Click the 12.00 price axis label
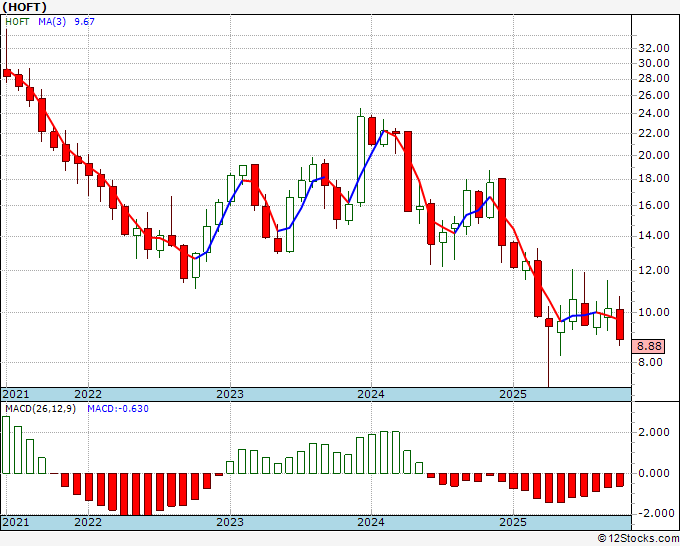This screenshot has width=680, height=546. (x=654, y=270)
